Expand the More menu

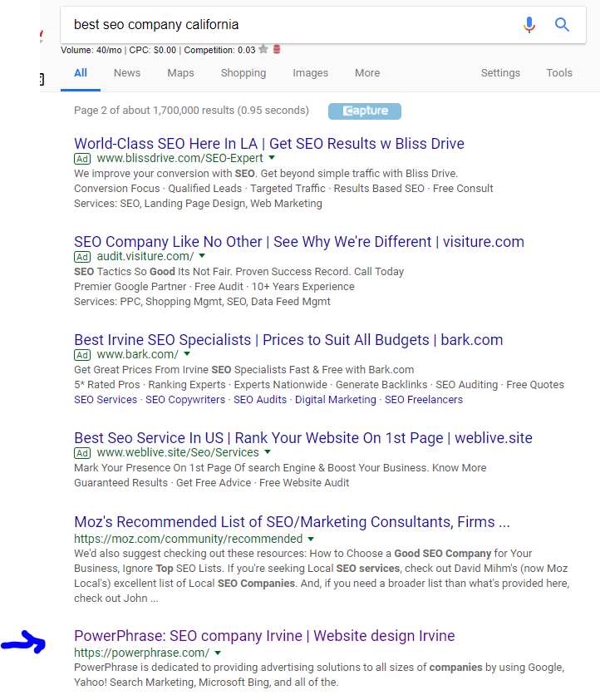[367, 73]
